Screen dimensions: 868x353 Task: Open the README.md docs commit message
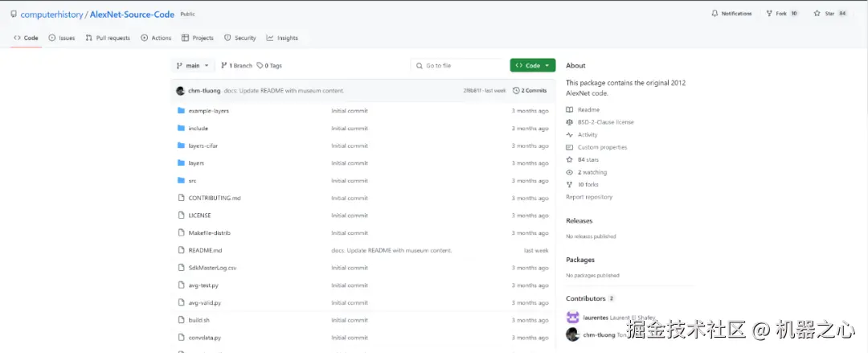point(392,251)
